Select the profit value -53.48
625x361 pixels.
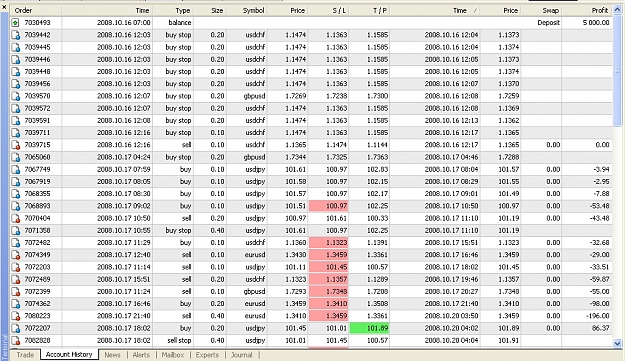pos(600,206)
